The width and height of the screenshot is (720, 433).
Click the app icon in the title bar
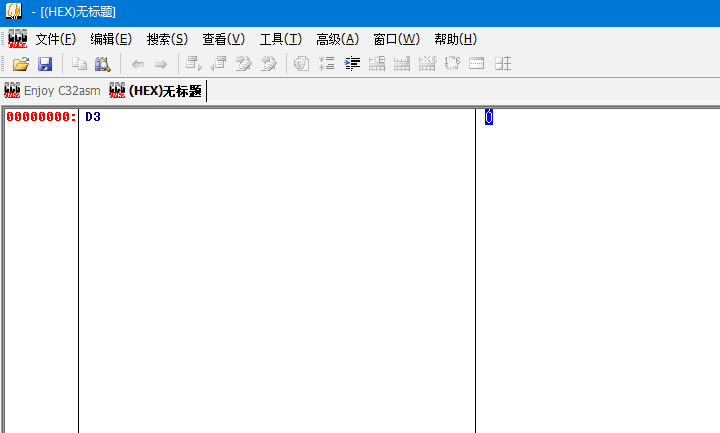(x=14, y=11)
